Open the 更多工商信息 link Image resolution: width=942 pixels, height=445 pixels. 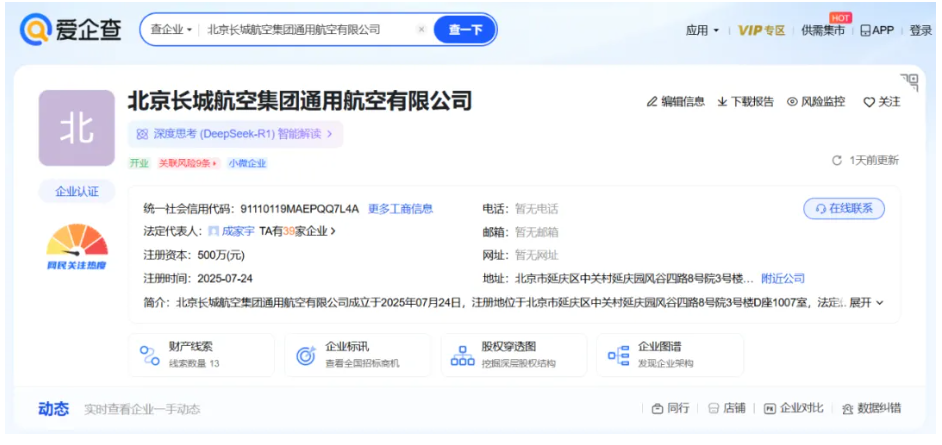point(400,209)
